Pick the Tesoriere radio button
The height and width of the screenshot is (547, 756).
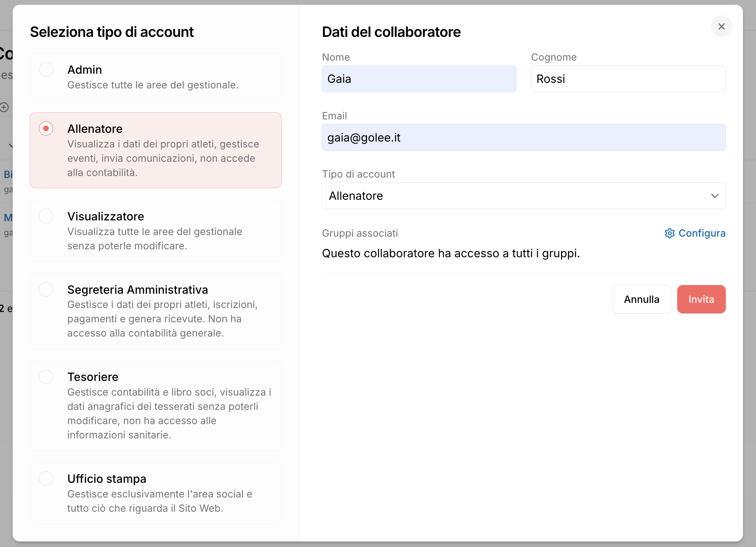pos(46,377)
